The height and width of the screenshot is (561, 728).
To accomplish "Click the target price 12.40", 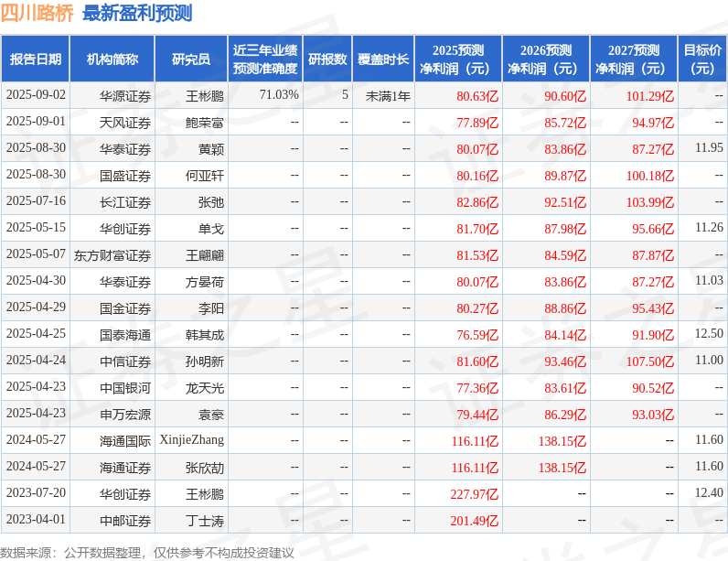I will 709,492.
